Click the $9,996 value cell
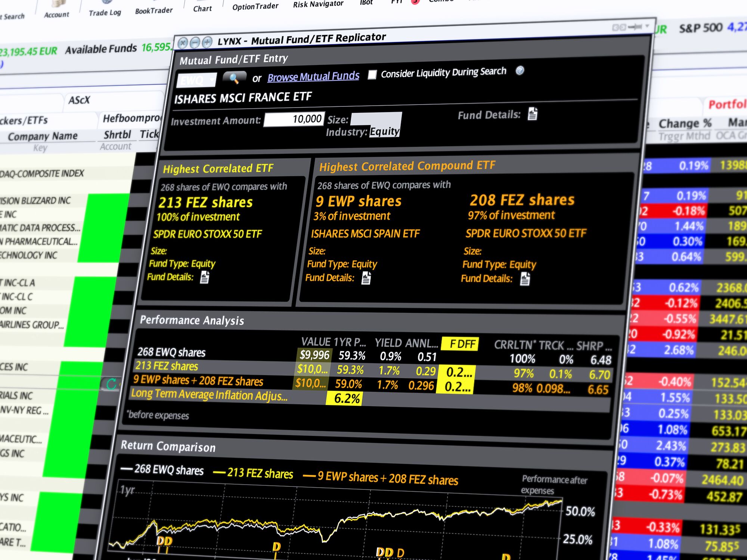 (x=314, y=355)
